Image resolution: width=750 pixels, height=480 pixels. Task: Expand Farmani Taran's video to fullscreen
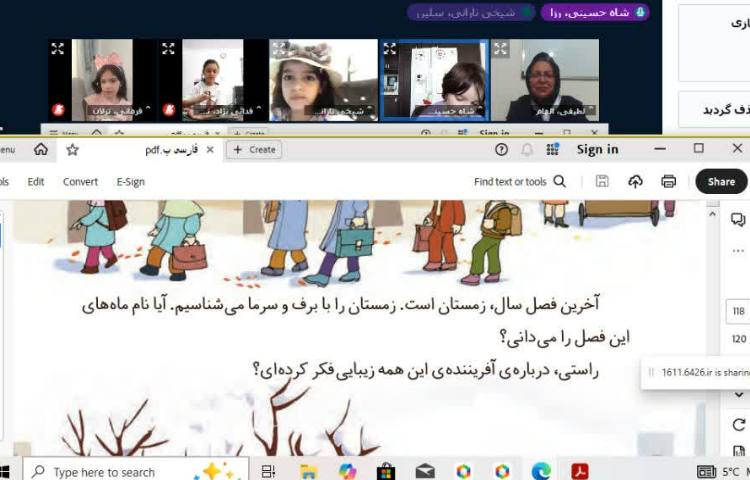(57, 48)
